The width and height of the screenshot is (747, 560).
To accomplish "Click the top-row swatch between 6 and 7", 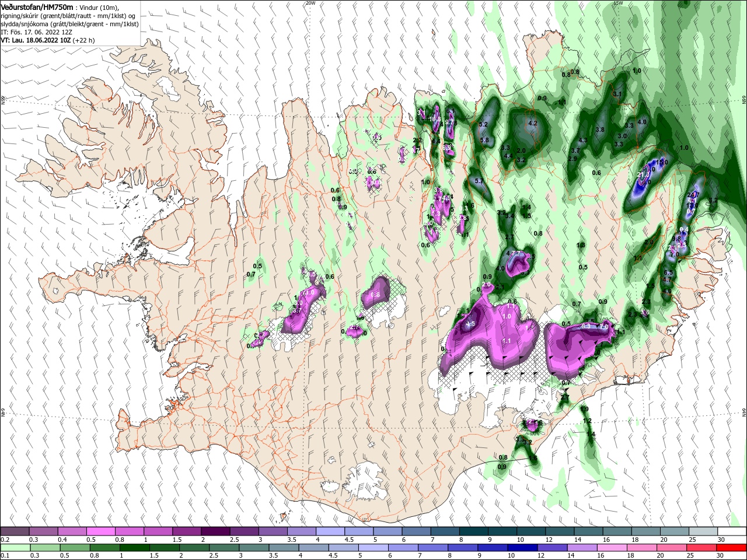I will (x=416, y=531).
